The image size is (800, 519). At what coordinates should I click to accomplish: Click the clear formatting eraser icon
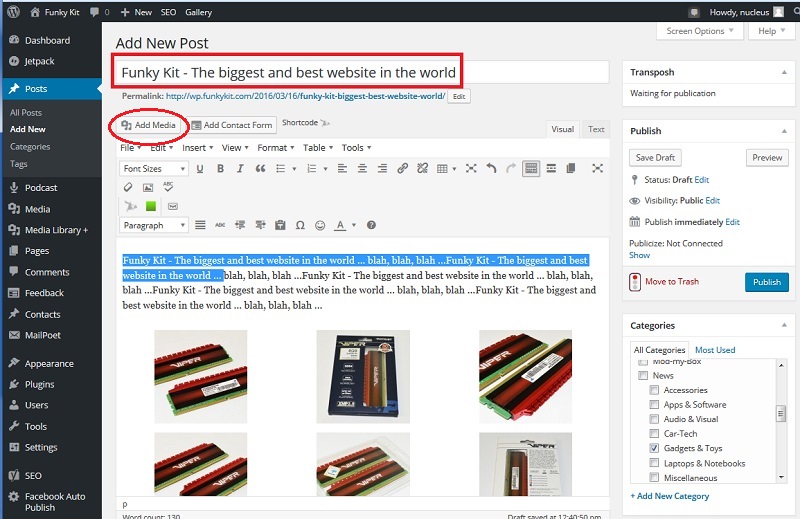pyautogui.click(x=128, y=187)
